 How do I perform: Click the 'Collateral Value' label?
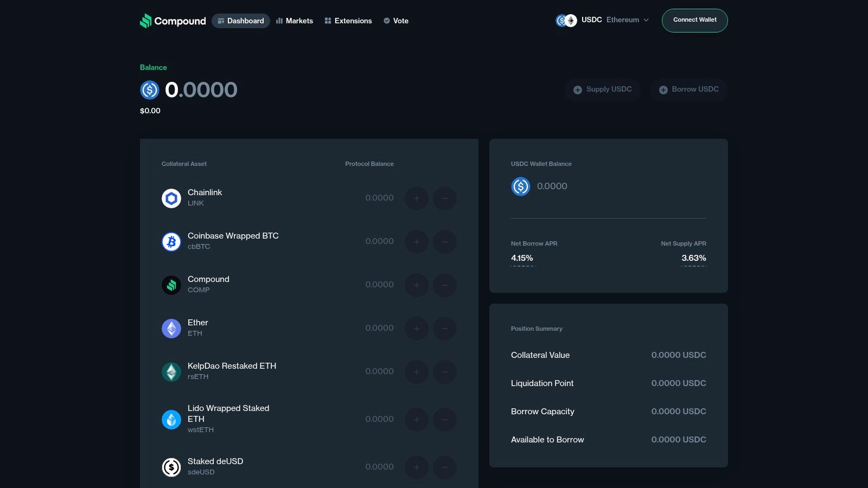(540, 355)
